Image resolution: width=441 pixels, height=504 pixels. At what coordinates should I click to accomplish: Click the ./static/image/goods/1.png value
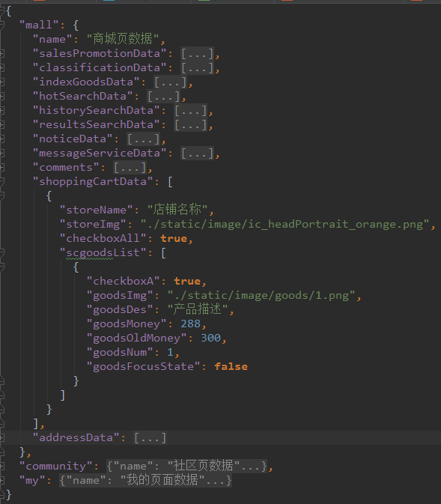[x=261, y=295]
